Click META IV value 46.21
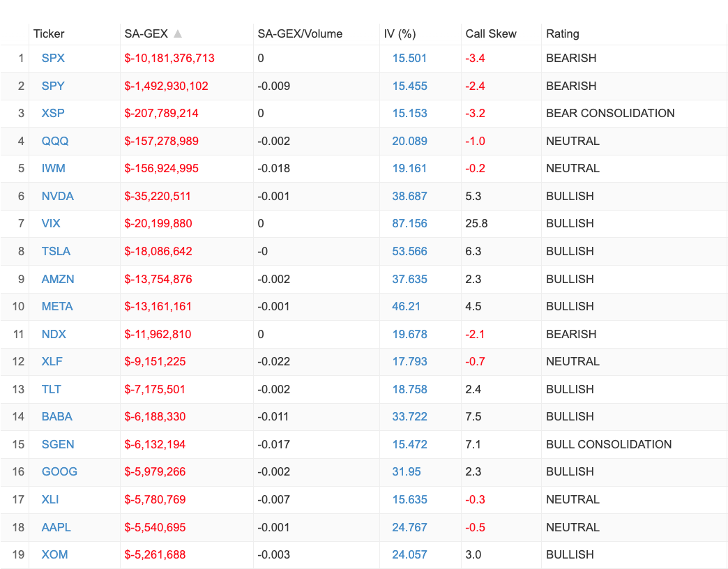Screen dimensions: 728x569 tap(407, 307)
